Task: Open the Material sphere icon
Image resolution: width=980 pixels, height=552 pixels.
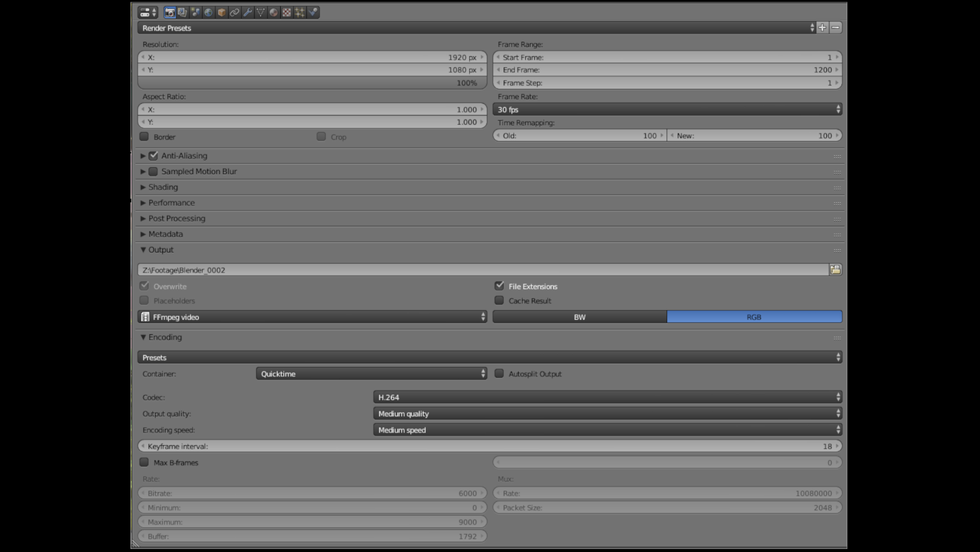Action: tap(274, 12)
